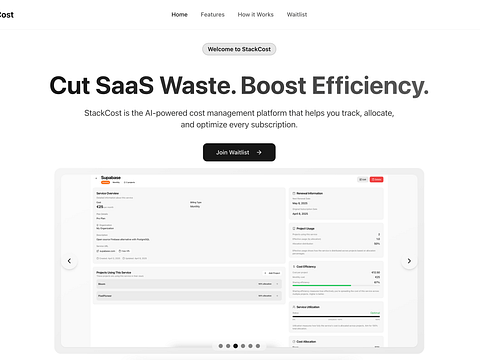The width and height of the screenshot is (480, 360).
Task: Click Renewal Information calendar icon
Action: tap(294, 193)
